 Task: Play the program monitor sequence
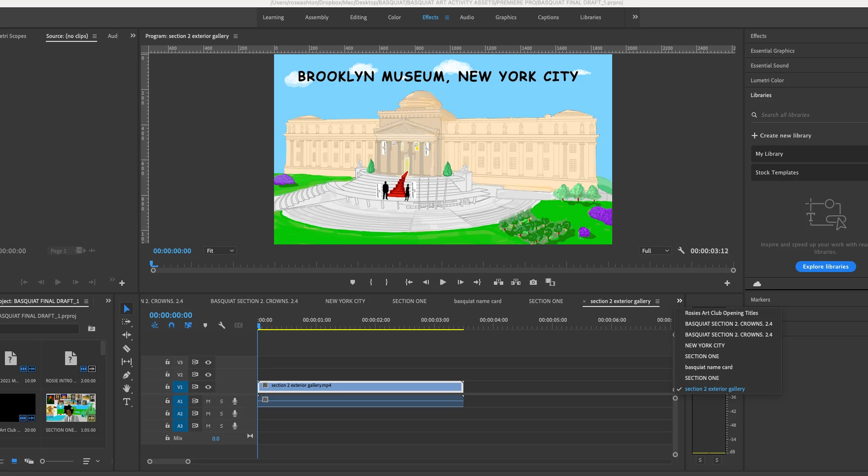click(x=443, y=282)
